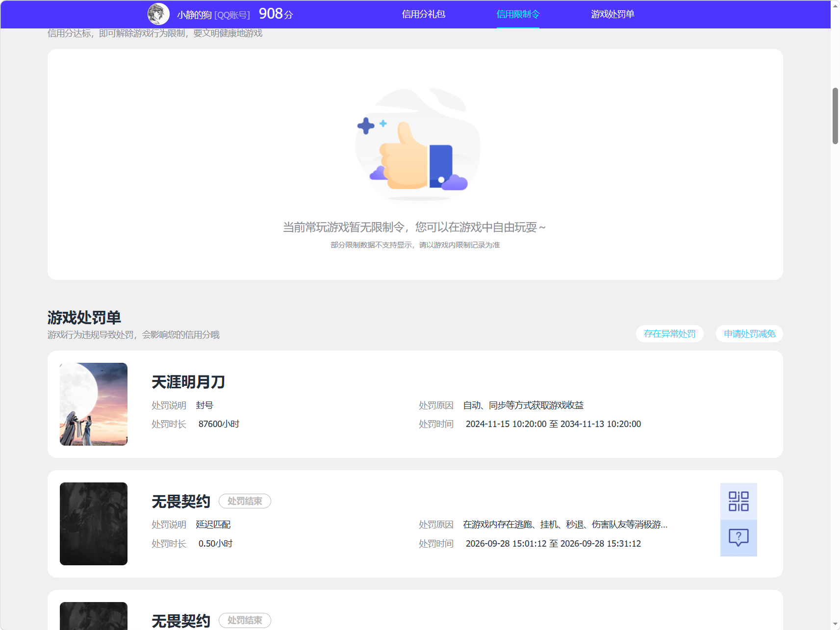Image resolution: width=840 pixels, height=630 pixels.
Task: Click the [QQ账号] label in header
Action: click(x=232, y=15)
